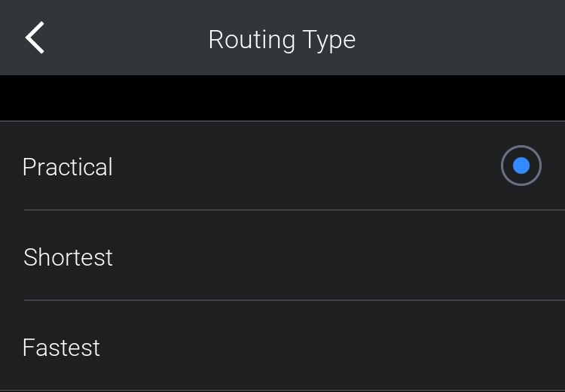Tap the back arrow icon
The height and width of the screenshot is (392, 565).
[x=35, y=38]
